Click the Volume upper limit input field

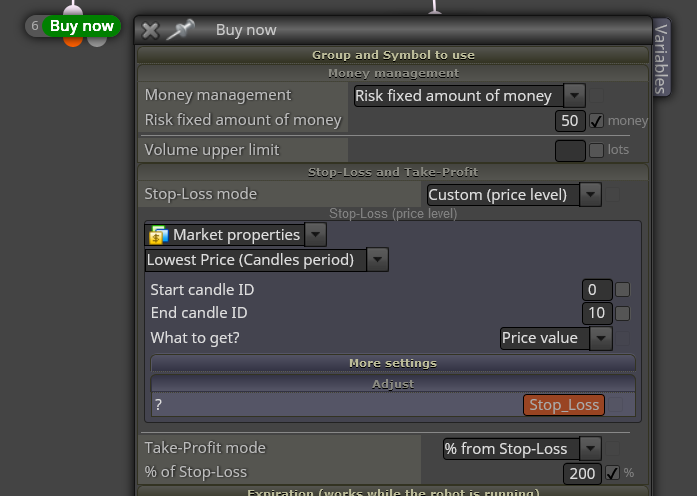[x=570, y=150]
